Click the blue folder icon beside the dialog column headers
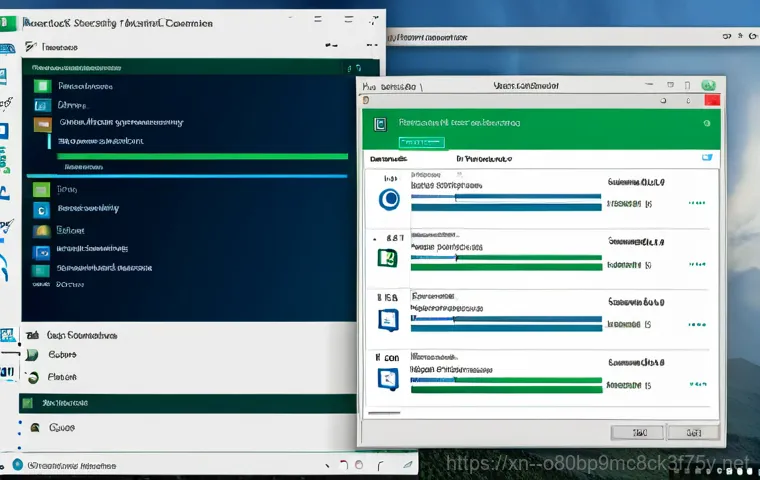 (x=707, y=158)
